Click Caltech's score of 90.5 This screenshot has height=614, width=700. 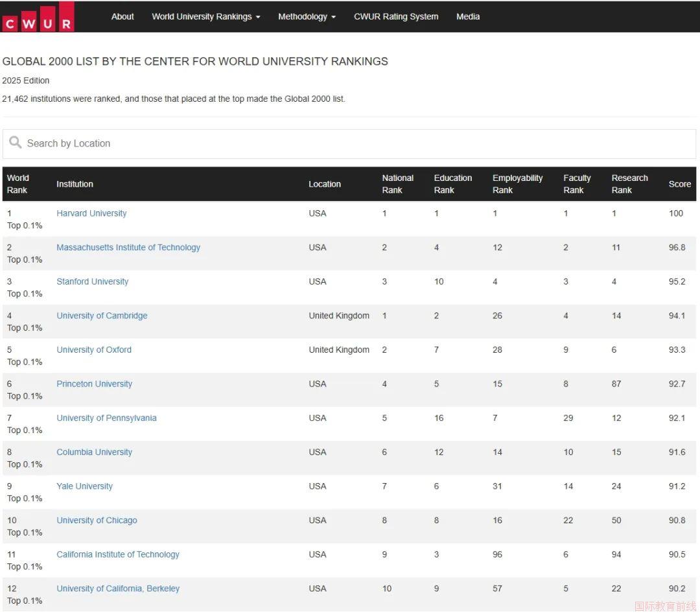(677, 554)
